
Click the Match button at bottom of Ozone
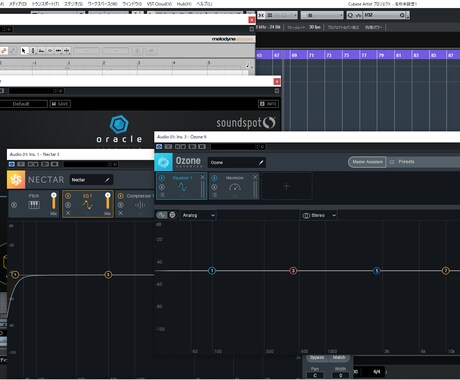339,358
